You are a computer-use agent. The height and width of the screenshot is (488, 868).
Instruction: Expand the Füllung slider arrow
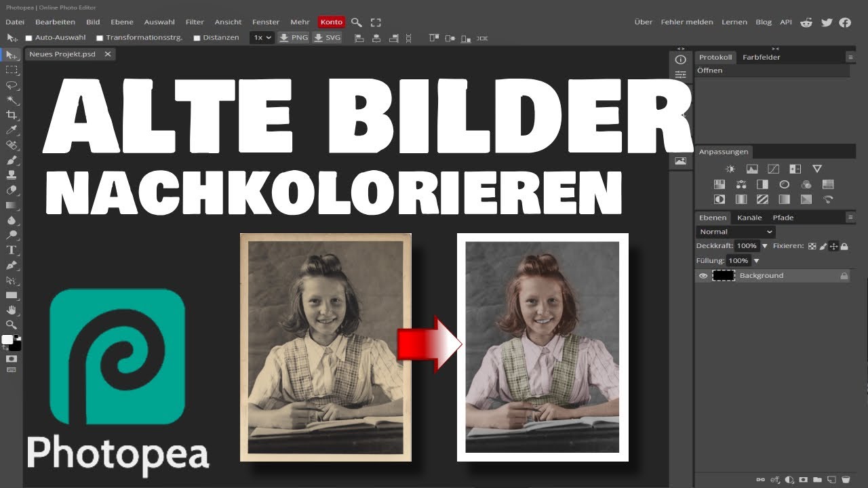click(x=756, y=261)
